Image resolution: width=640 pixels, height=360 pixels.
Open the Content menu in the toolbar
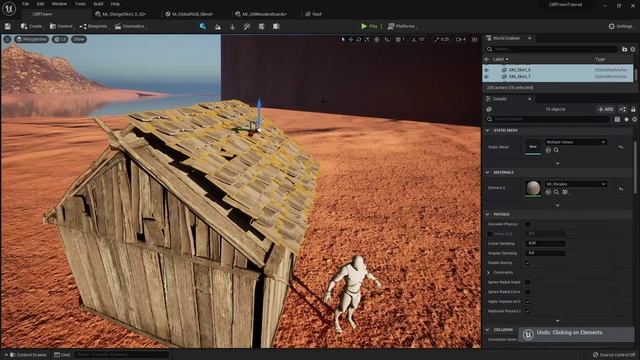pos(61,27)
